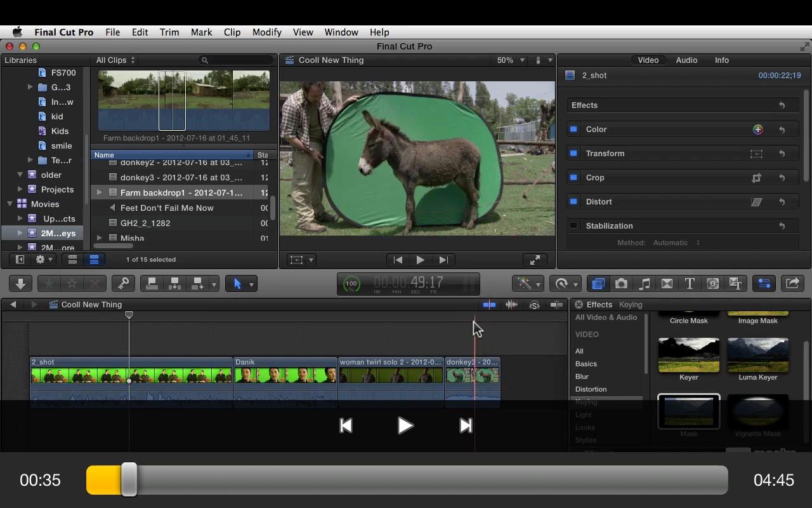Expand the Farm backdrop1 clip row

coord(99,192)
